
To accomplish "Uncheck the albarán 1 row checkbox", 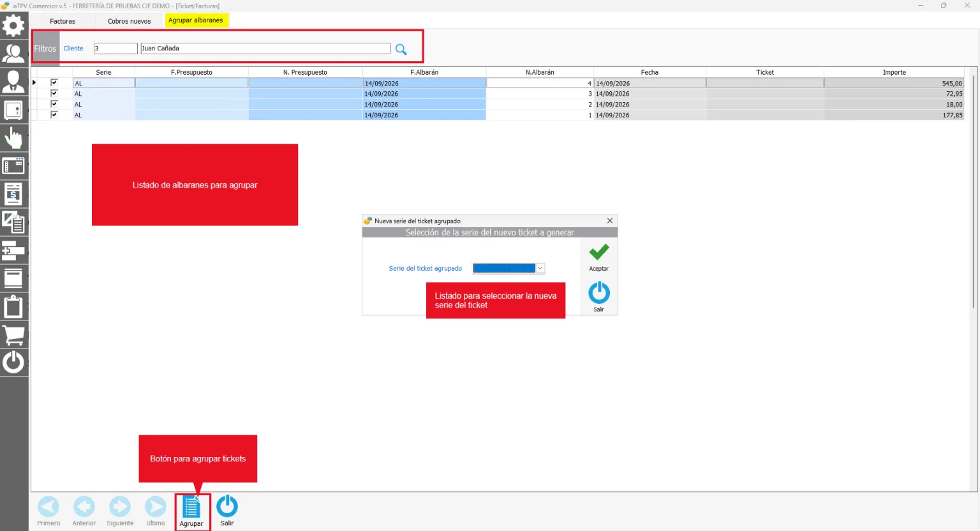I will click(54, 115).
